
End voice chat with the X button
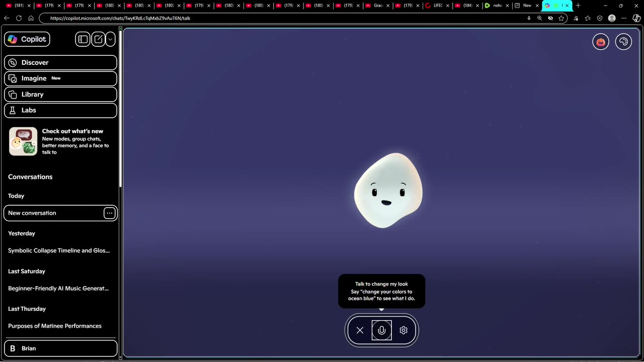[x=360, y=330]
